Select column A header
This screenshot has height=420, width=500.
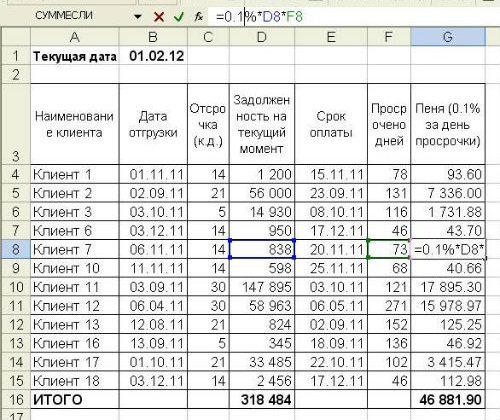[x=75, y=37]
